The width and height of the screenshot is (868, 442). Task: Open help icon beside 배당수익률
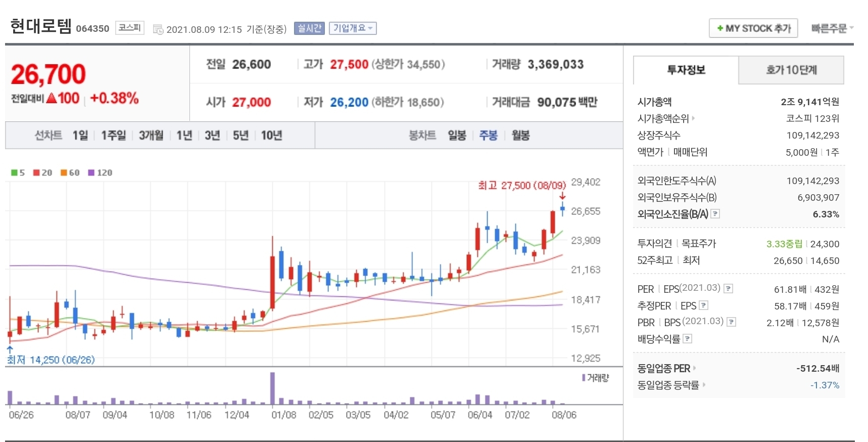click(687, 338)
